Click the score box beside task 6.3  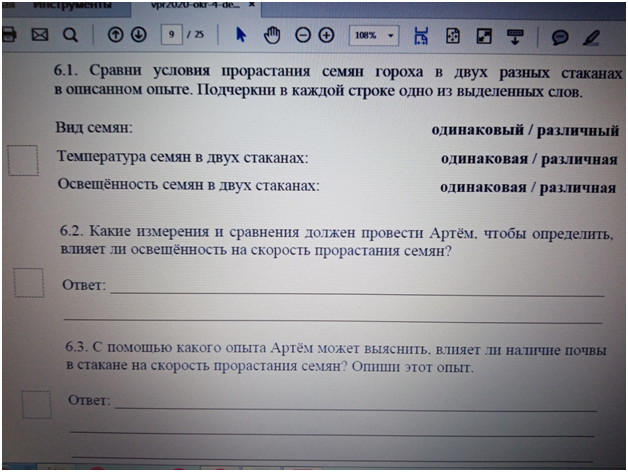tap(36, 405)
